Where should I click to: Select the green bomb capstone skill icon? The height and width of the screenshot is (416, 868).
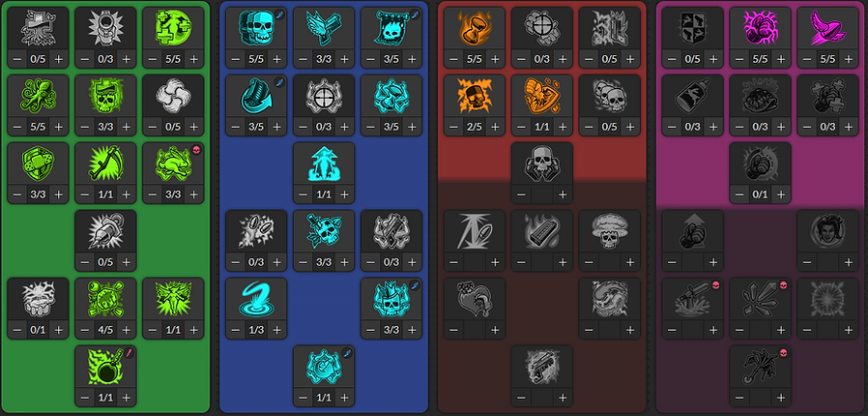click(x=105, y=367)
